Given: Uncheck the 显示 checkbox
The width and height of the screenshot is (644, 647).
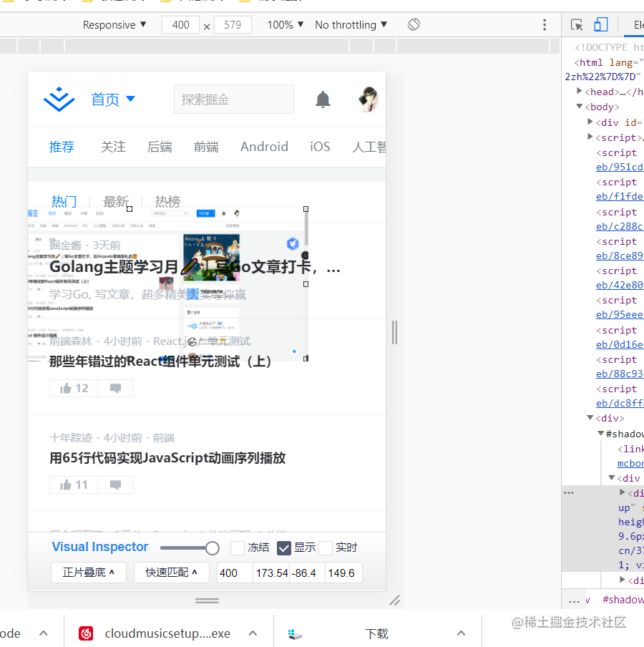Looking at the screenshot, I should coord(284,548).
